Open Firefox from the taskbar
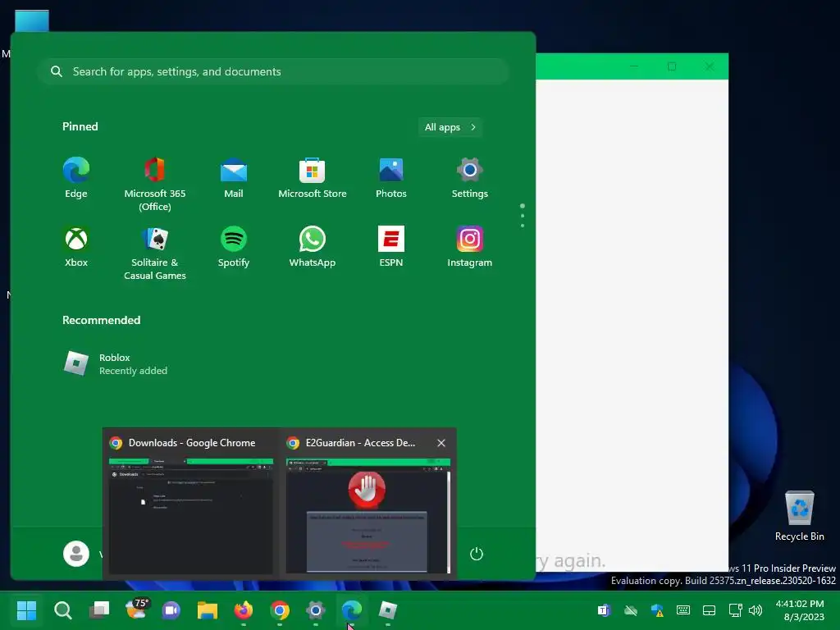Viewport: 840px width, 630px height. tap(244, 609)
